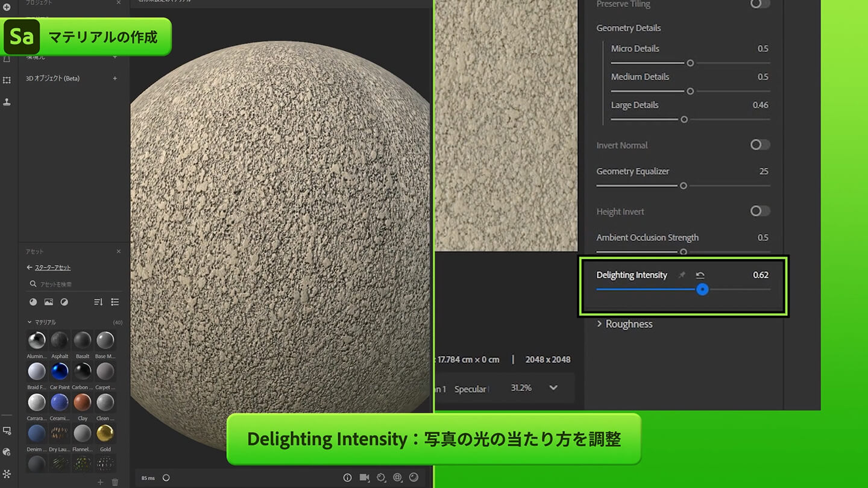The image size is (868, 488).
Task: Open the display settings icon in left sidebar
Action: click(x=7, y=431)
